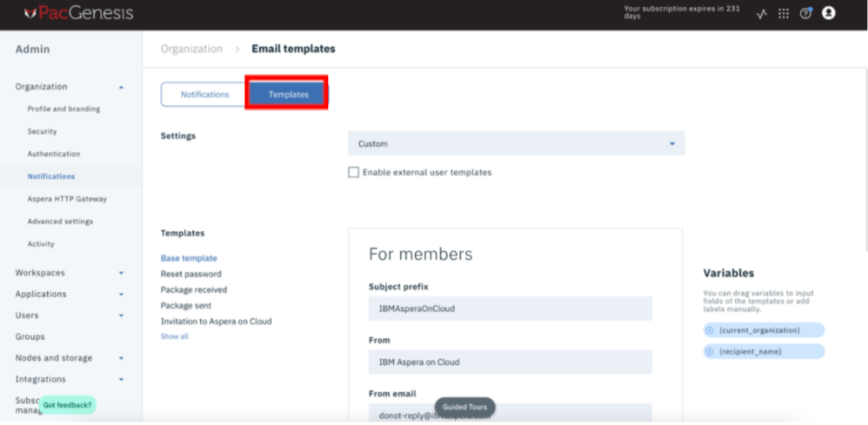Expand the Users section
Screen dimensions: 868x425
[121, 316]
